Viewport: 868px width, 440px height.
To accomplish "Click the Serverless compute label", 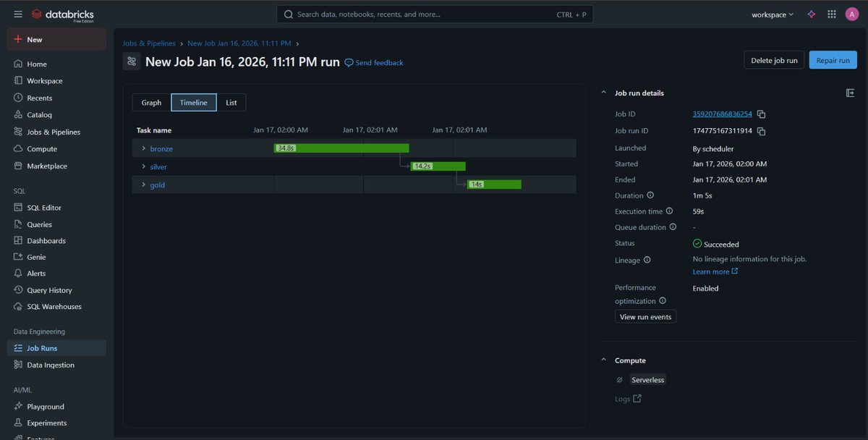I will (x=647, y=379).
